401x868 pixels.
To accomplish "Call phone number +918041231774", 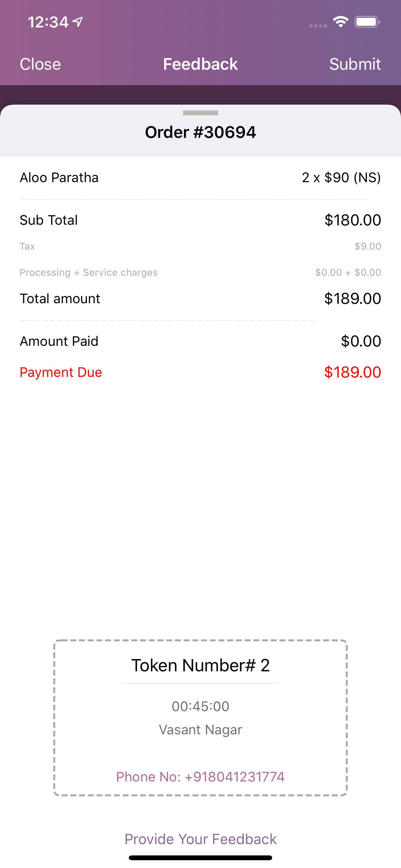I will pyautogui.click(x=200, y=777).
